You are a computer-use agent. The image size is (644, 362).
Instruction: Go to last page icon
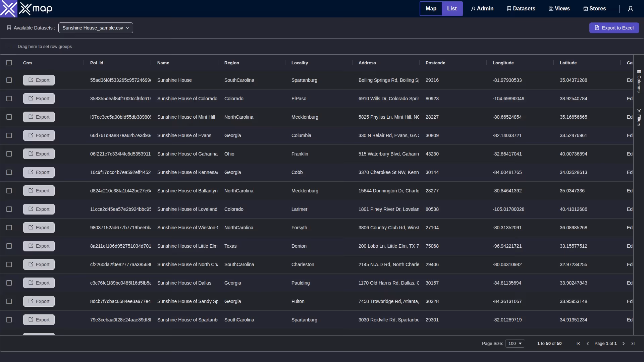click(x=633, y=344)
